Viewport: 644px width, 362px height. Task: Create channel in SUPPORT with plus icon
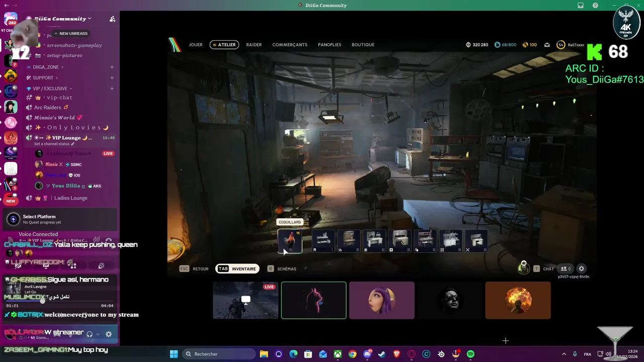112,78
